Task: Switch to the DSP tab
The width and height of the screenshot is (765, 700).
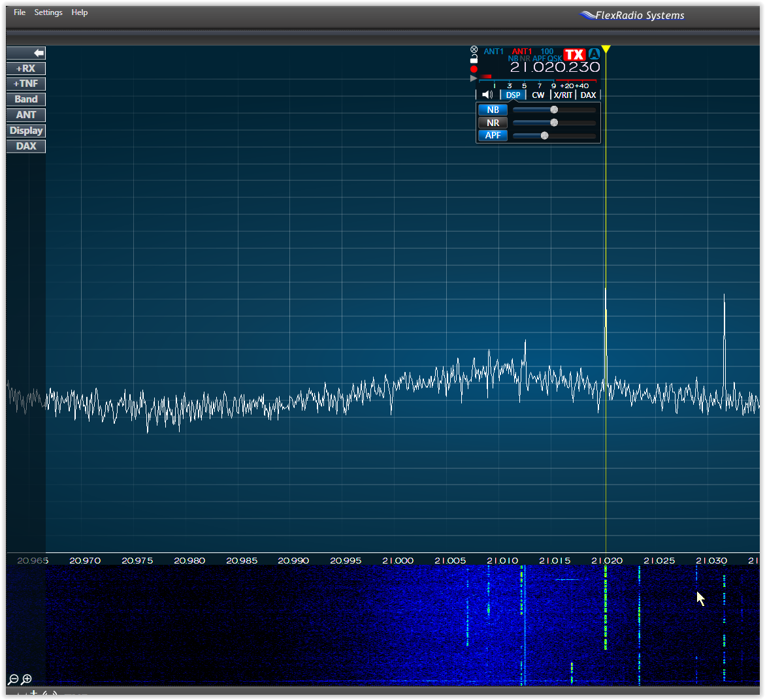Action: click(513, 95)
